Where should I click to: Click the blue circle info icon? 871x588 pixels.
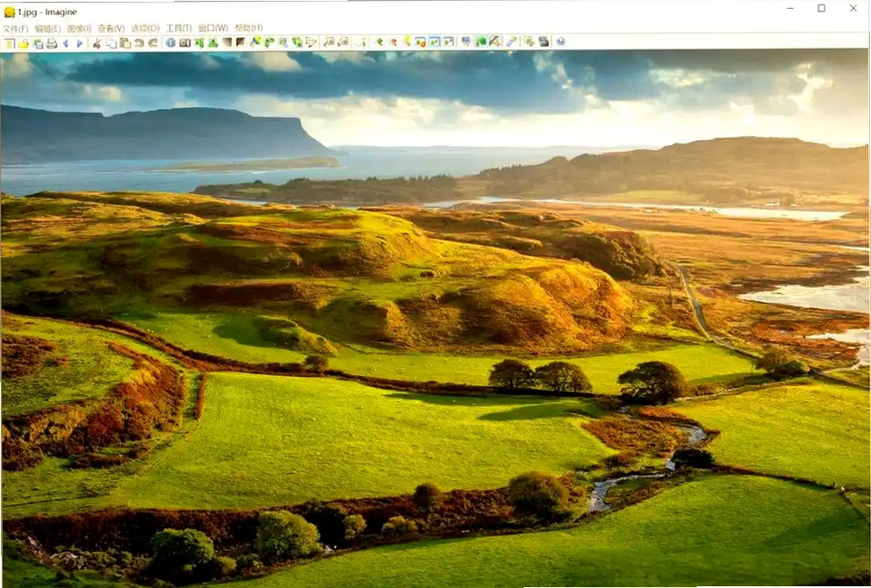click(x=170, y=43)
